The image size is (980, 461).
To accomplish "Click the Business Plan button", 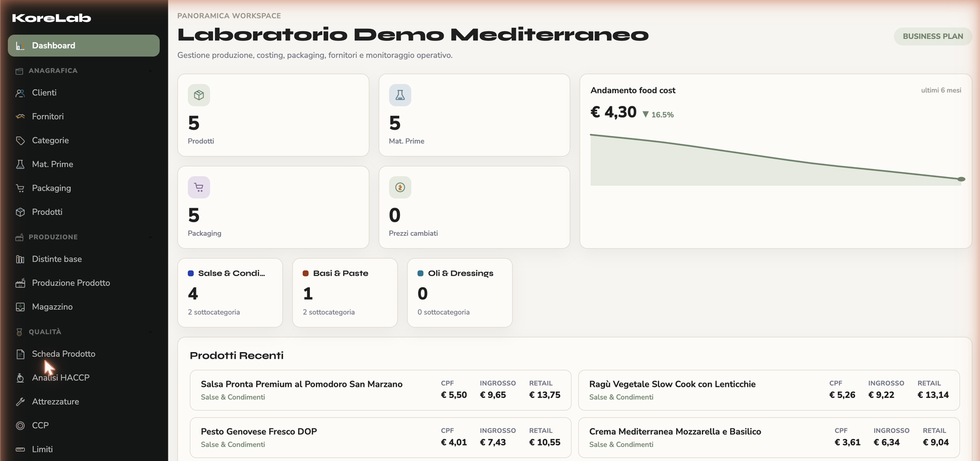I will (933, 36).
